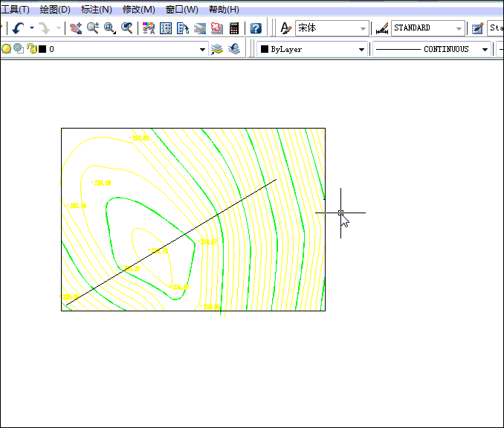Open the 绘图(D) menu
Viewport: 504px width, 428px height.
(54, 10)
